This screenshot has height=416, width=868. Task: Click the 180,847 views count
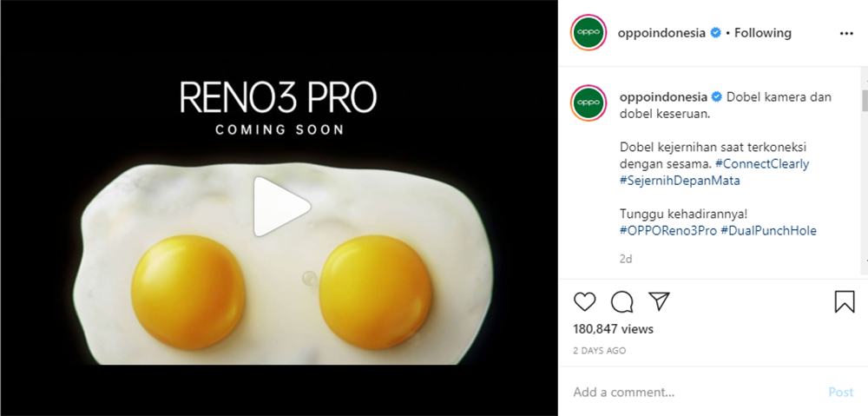click(x=613, y=329)
